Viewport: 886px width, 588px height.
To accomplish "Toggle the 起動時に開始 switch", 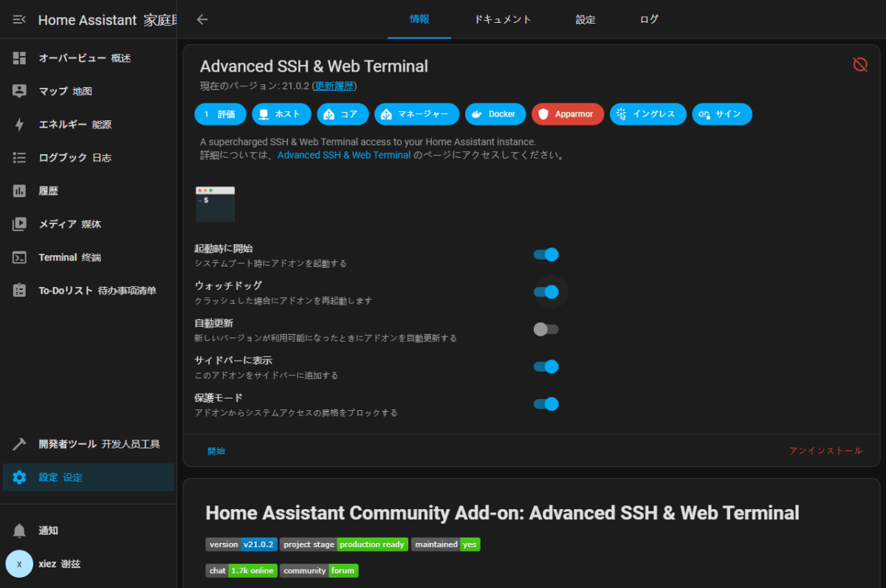I will pyautogui.click(x=546, y=255).
